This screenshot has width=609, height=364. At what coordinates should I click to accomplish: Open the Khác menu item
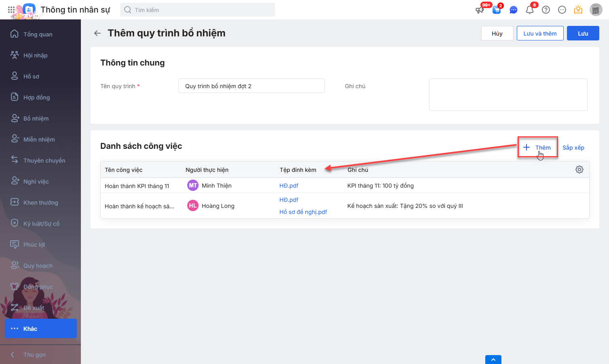[x=40, y=328]
